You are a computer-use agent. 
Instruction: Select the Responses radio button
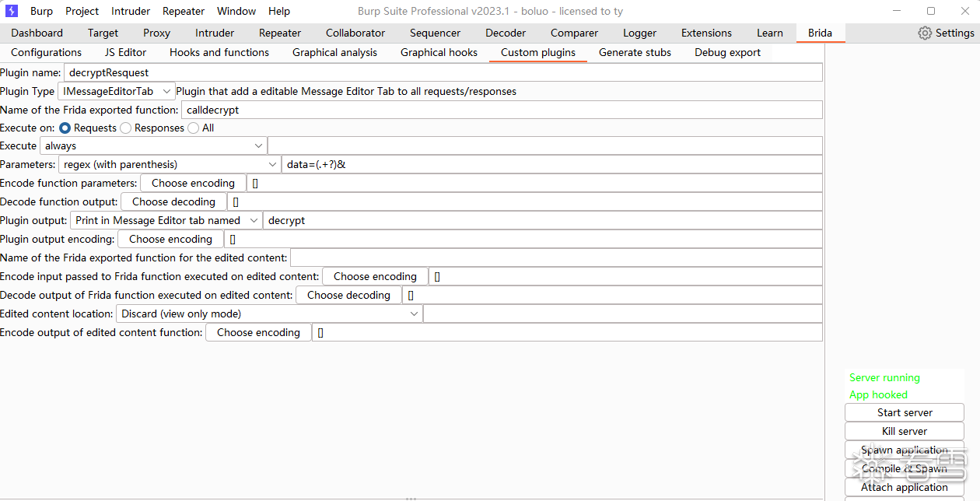tap(126, 128)
